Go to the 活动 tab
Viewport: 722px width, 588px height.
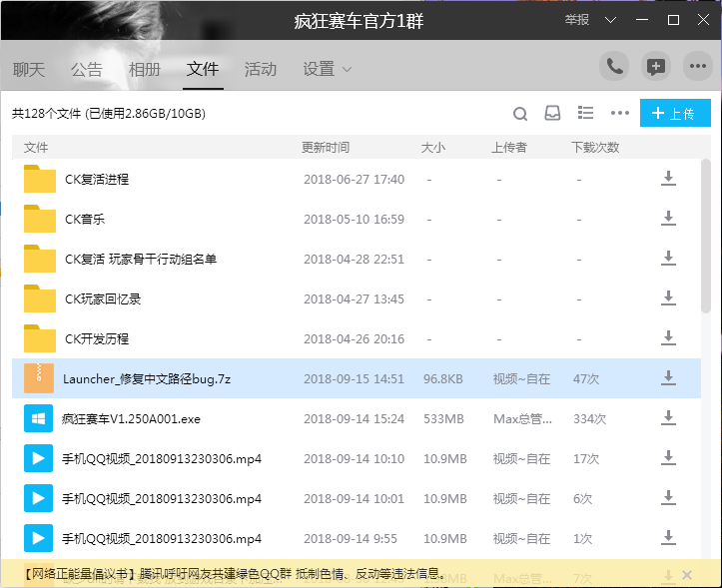261,70
